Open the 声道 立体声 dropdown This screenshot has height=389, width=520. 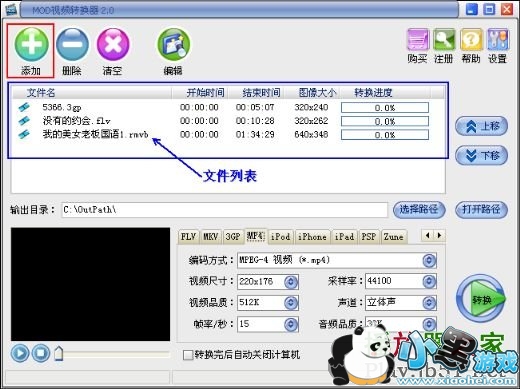tap(429, 303)
